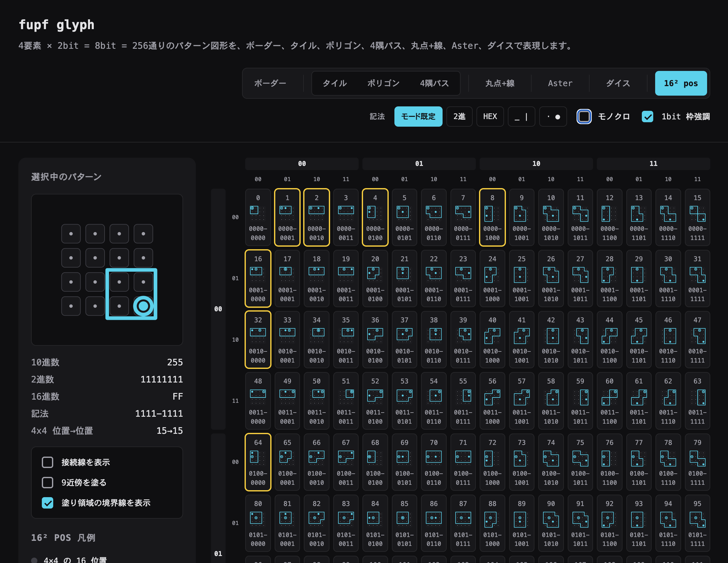Choose dot-circle notation button

click(553, 117)
